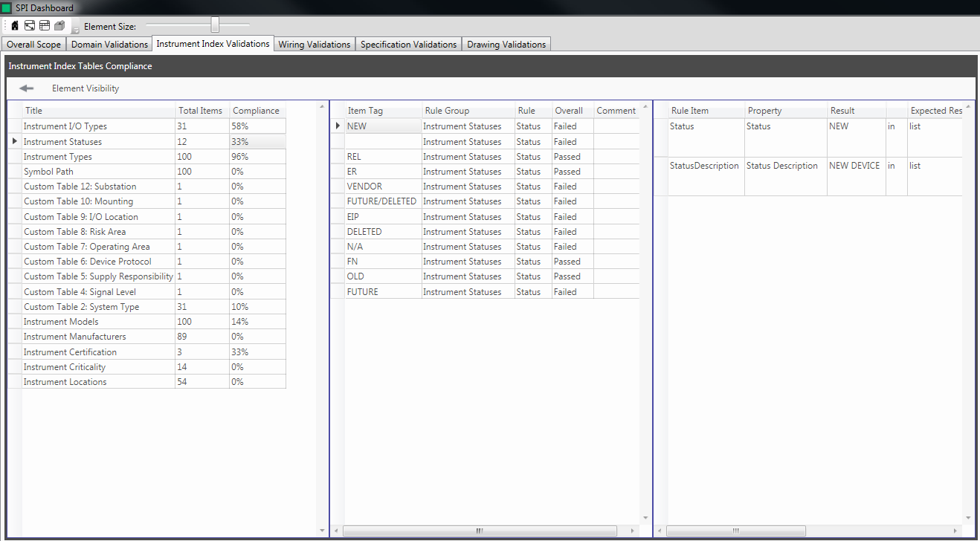The image size is (980, 541).
Task: Open the Wiring Validations tab
Action: 314,45
